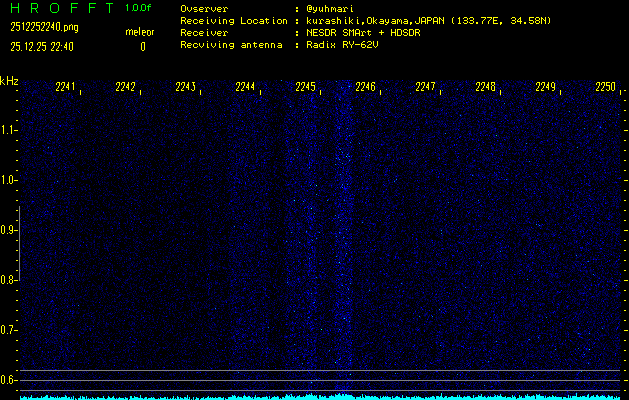Click the meteor count 0

click(143, 47)
